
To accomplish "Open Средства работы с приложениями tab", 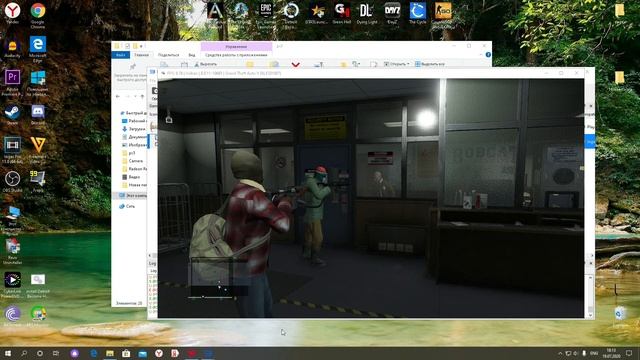I will pyautogui.click(x=236, y=55).
